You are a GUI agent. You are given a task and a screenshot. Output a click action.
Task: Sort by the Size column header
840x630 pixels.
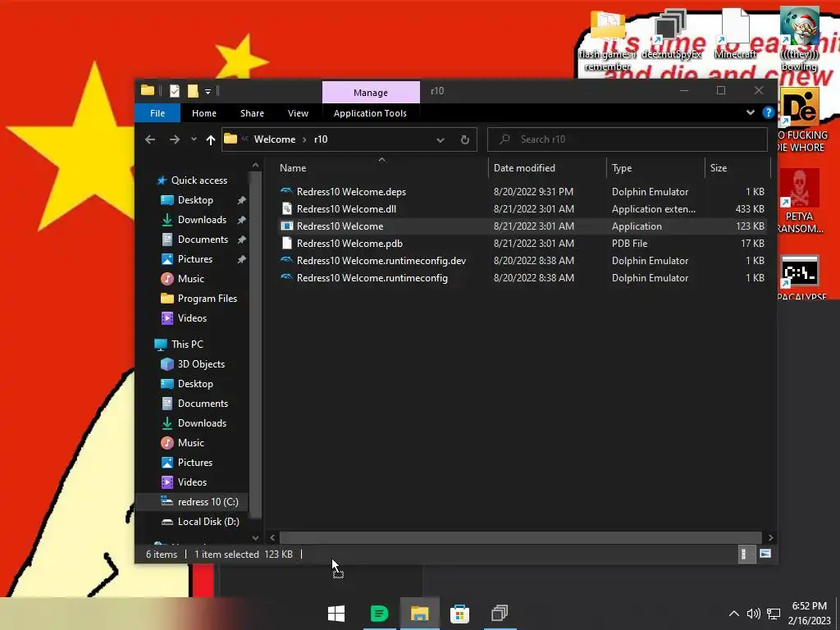click(737, 167)
